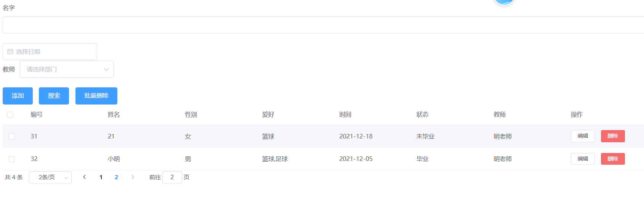Click the next page arrow icon
Screen dimensions: 644x201
pyautogui.click(x=133, y=177)
